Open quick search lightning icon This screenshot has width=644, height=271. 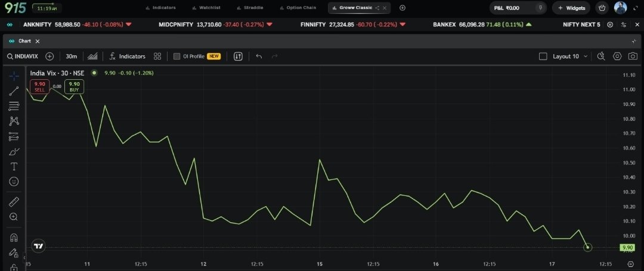click(601, 56)
